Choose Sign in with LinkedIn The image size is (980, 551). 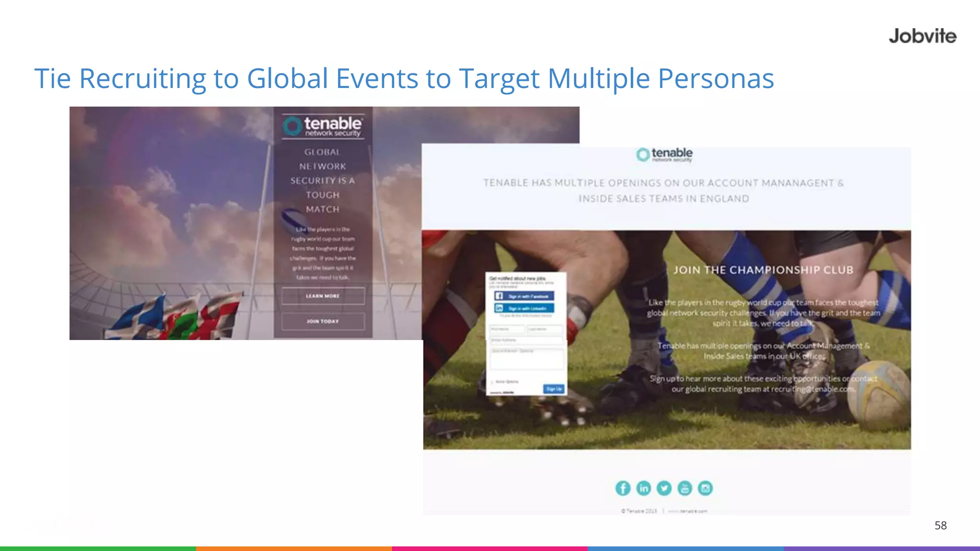pos(524,308)
